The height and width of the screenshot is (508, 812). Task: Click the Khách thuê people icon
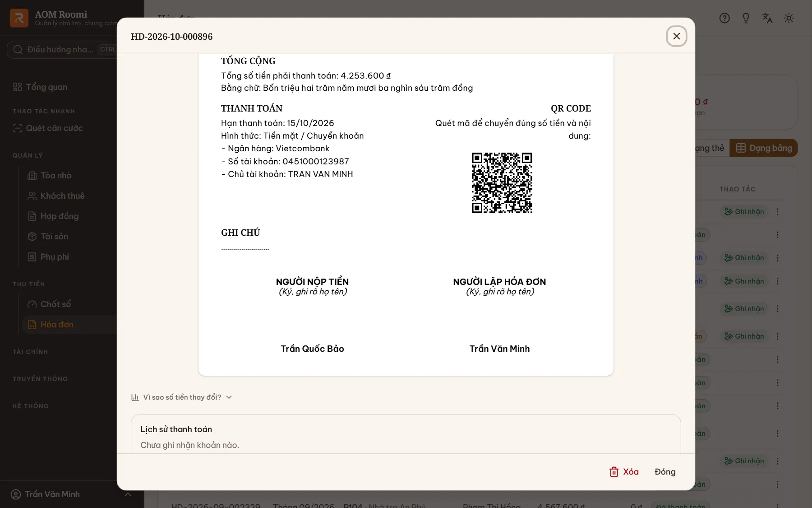point(32,196)
